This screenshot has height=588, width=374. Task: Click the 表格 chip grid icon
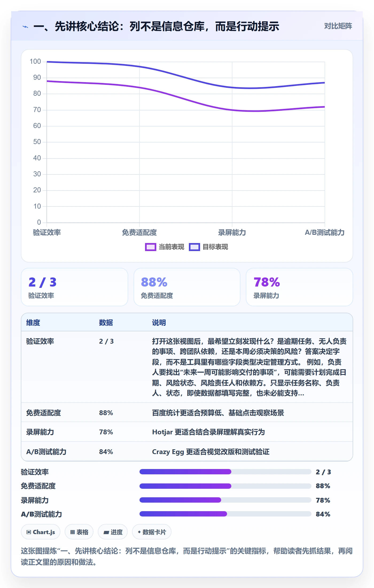point(72,532)
